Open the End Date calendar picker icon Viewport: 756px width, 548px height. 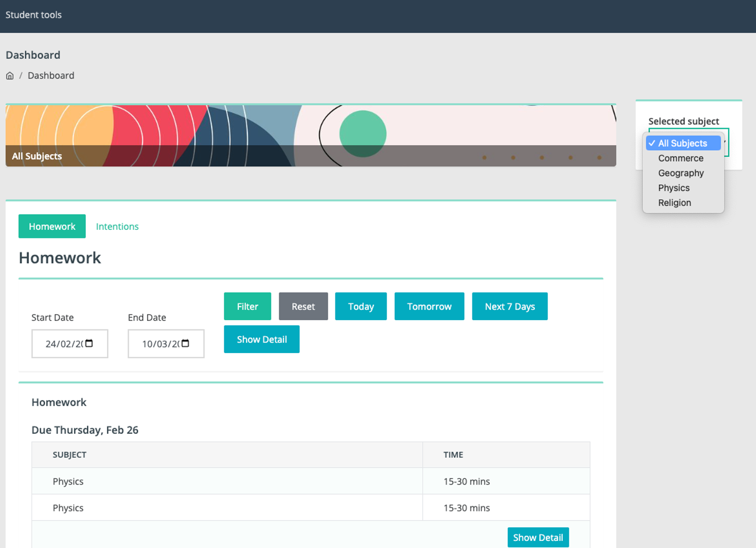pyautogui.click(x=186, y=344)
